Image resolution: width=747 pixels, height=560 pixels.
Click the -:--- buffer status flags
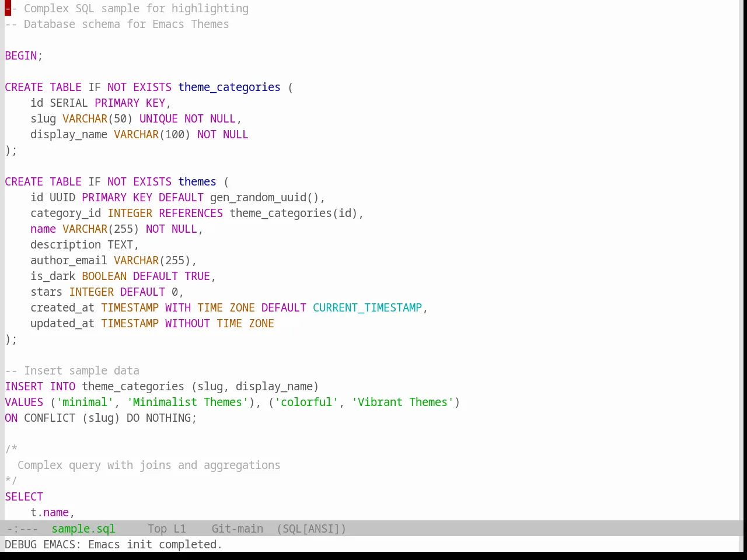(x=22, y=528)
